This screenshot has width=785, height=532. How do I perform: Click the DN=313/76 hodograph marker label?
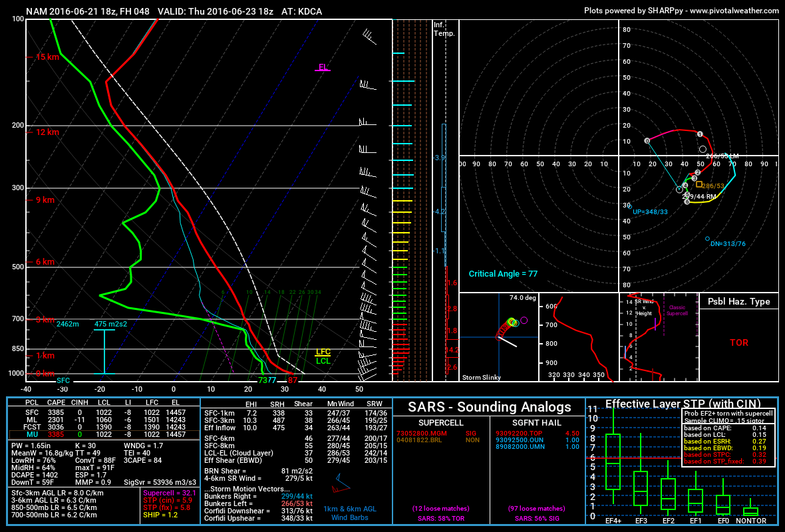coord(727,244)
